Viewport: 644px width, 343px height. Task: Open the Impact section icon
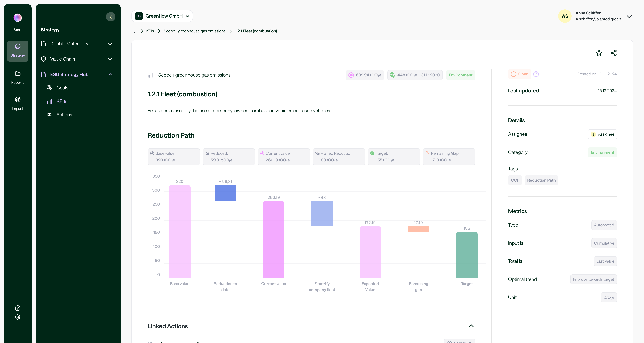pos(17,99)
